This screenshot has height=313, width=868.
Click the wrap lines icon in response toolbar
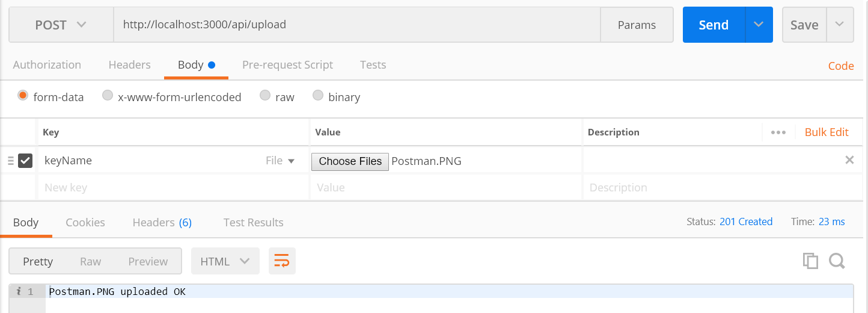coord(282,261)
